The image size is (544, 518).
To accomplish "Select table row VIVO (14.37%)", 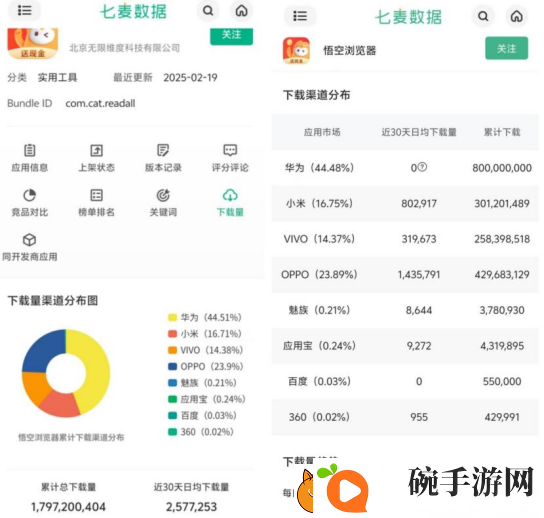I will pyautogui.click(x=405, y=239).
